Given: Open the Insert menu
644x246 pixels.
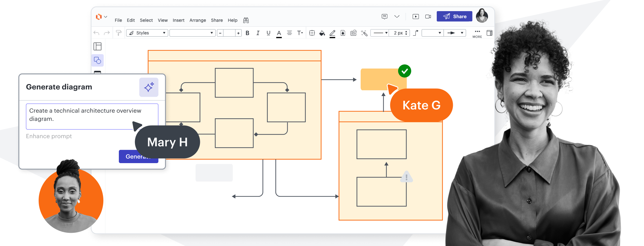Looking at the screenshot, I should click(178, 20).
